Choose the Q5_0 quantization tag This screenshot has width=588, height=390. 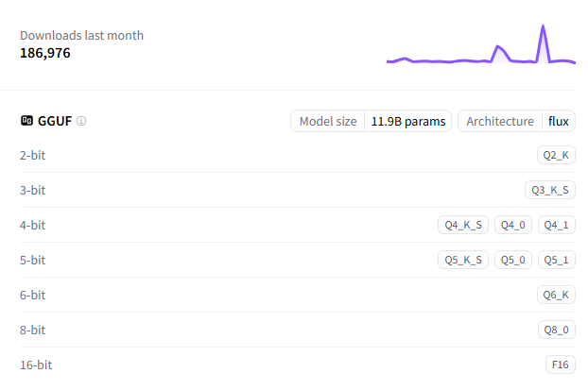click(x=513, y=260)
